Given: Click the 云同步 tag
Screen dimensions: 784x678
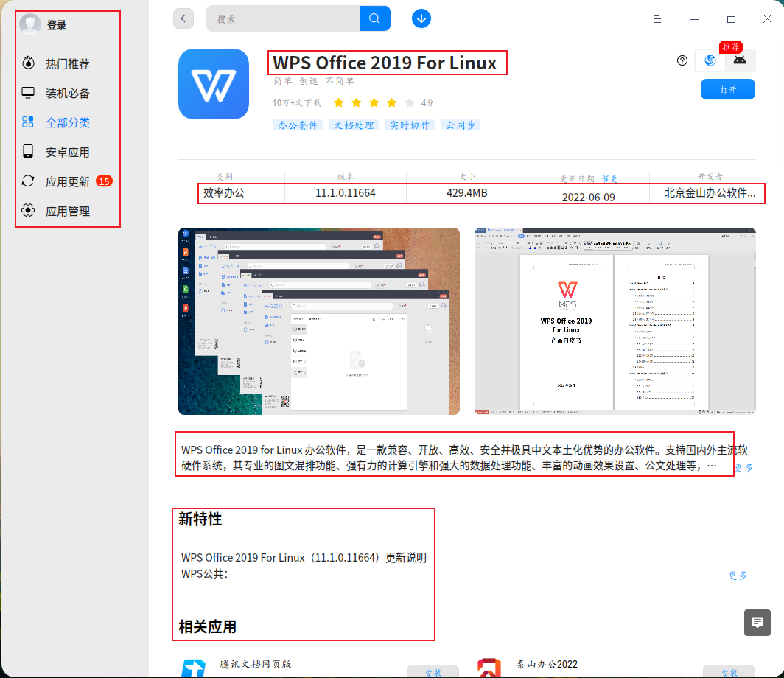Looking at the screenshot, I should (x=461, y=125).
